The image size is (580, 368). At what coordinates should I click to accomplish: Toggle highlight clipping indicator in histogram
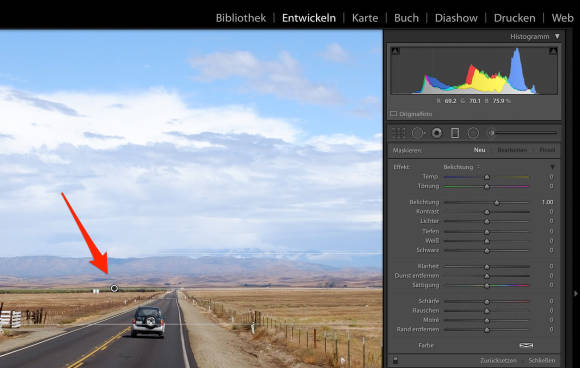tap(553, 51)
